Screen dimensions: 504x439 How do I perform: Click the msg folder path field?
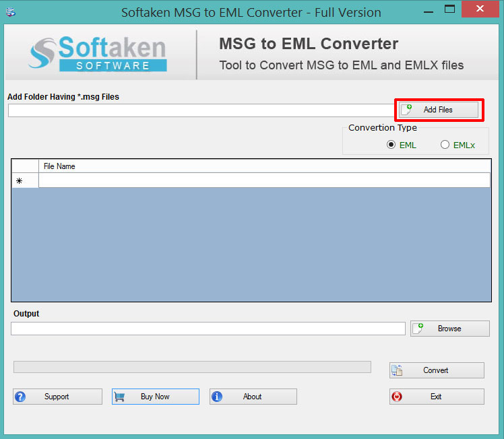(x=201, y=110)
